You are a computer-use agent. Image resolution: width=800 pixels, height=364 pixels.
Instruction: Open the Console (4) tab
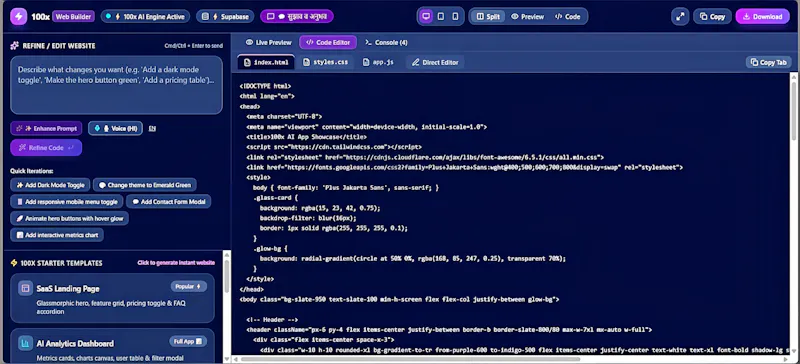387,42
